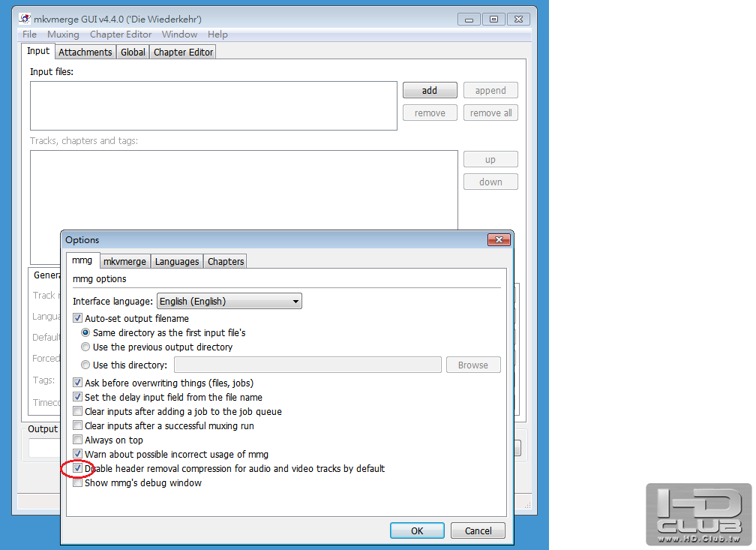
Task: Toggle Set the delay input field checkbox
Action: click(x=77, y=397)
